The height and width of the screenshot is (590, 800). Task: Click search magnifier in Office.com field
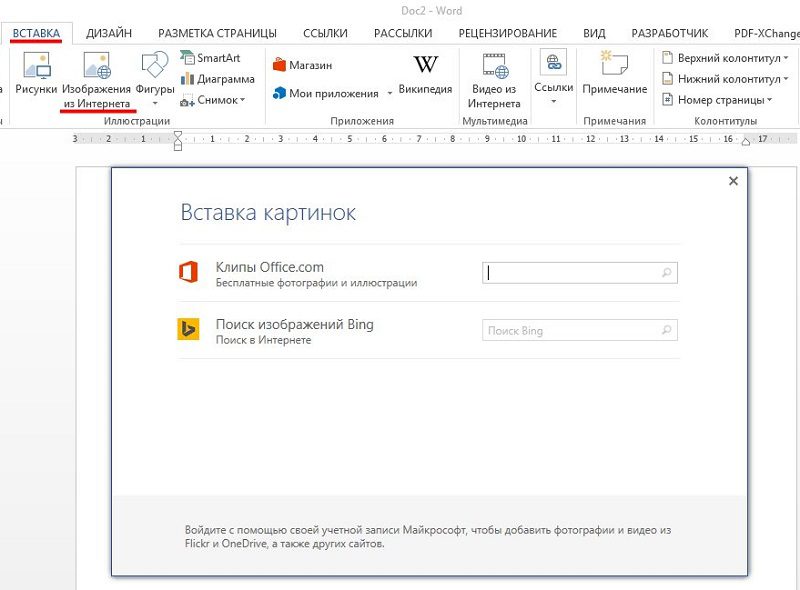point(666,273)
